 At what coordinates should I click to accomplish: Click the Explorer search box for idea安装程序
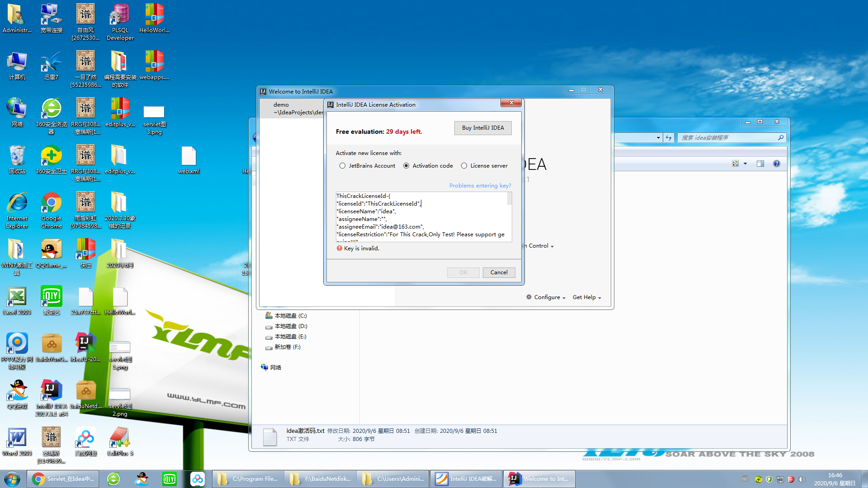coord(731,137)
